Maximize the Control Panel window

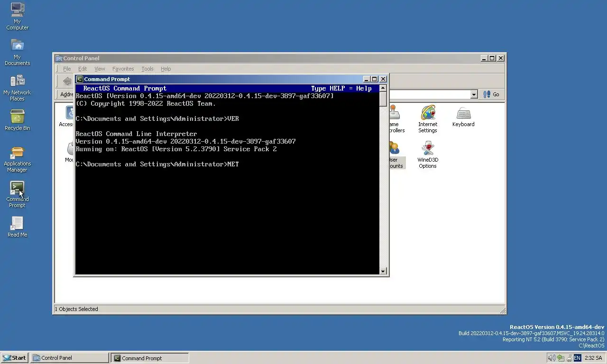(x=492, y=58)
